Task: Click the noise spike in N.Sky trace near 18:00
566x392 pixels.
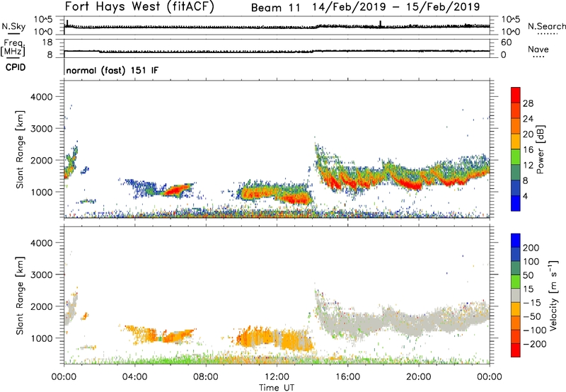Action: [380, 24]
